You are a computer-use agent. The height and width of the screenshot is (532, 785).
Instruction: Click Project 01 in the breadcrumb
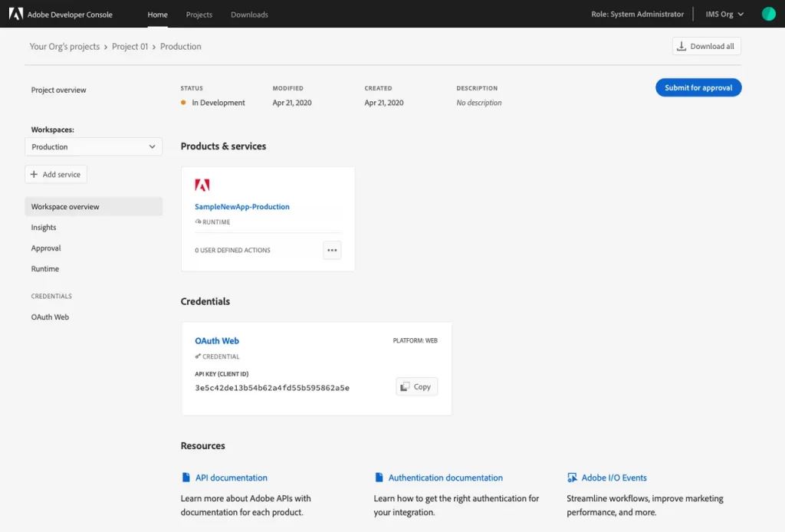coord(130,46)
